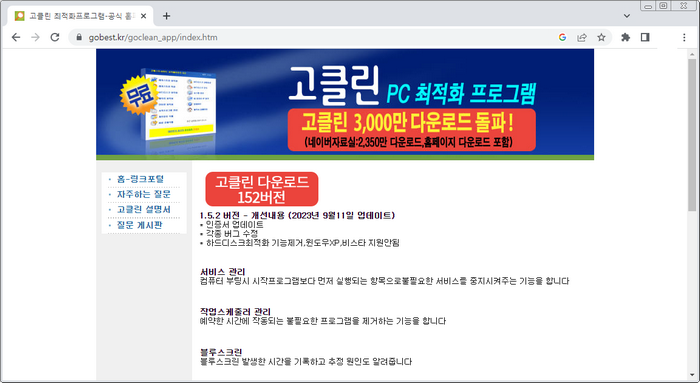Click 고클린 다운로드 152버전 button

pyautogui.click(x=262, y=189)
